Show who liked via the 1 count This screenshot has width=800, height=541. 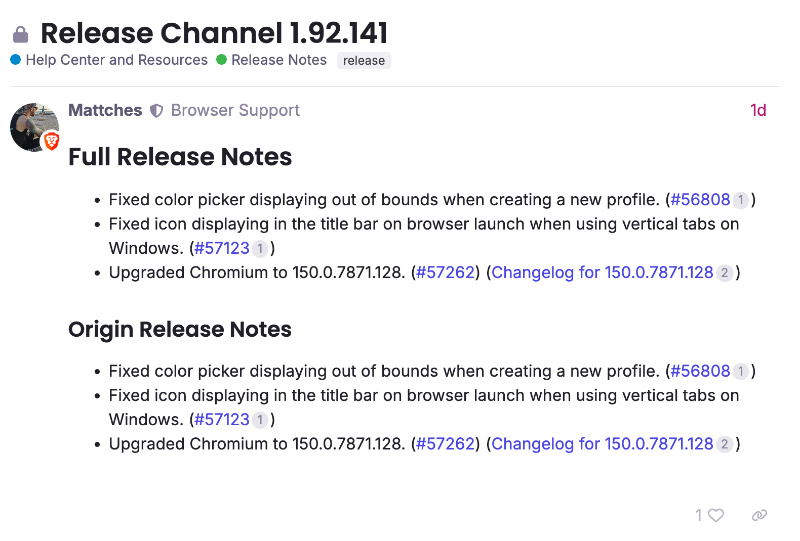tap(698, 515)
